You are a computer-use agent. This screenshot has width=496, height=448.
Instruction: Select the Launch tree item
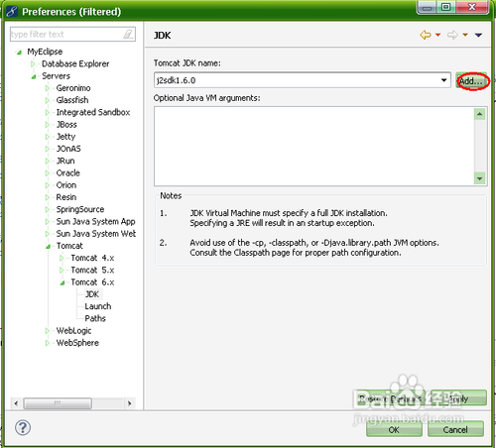[98, 306]
